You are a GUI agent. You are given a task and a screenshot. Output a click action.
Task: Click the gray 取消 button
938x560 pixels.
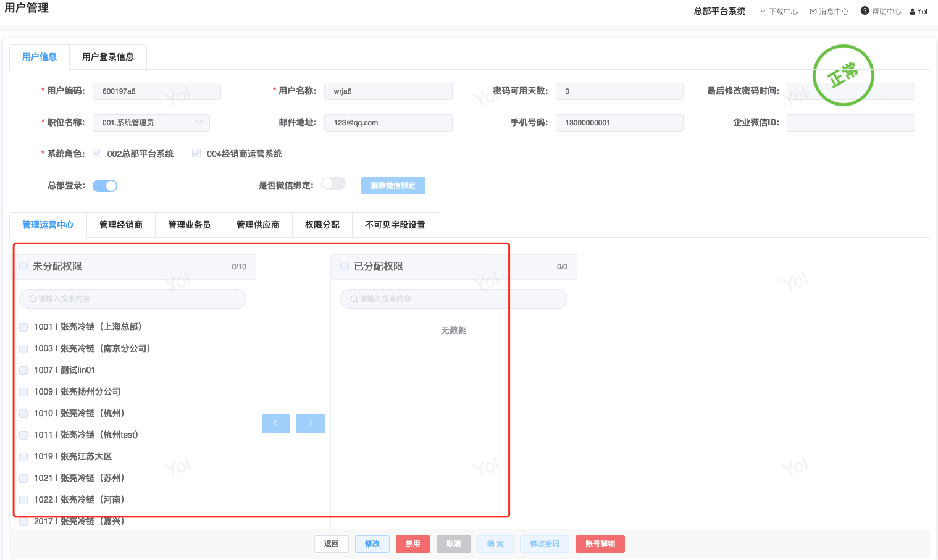[x=454, y=544]
